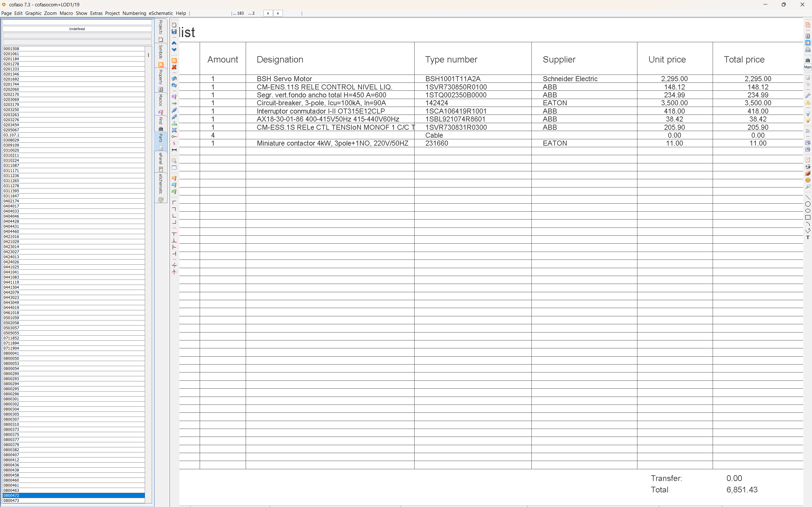This screenshot has width=812, height=507.
Task: Select the bottom-right corner wire tool
Action: (x=174, y=222)
